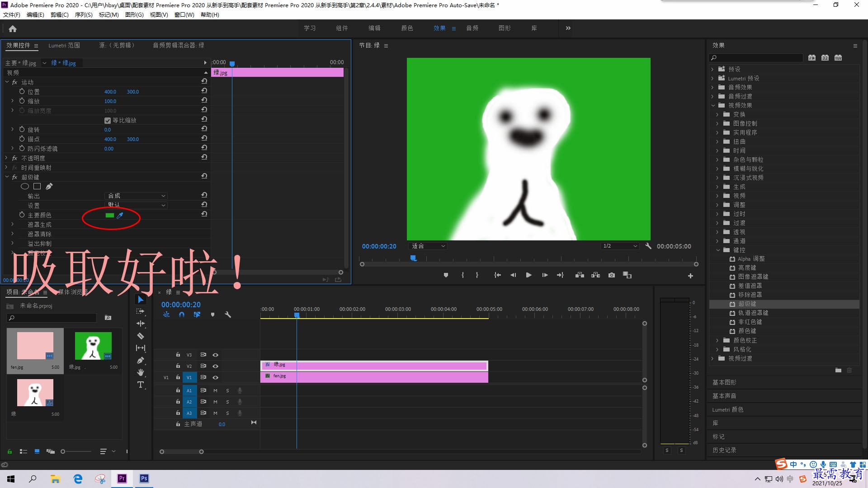
Task: Reset Position parameter
Action: pyautogui.click(x=204, y=91)
